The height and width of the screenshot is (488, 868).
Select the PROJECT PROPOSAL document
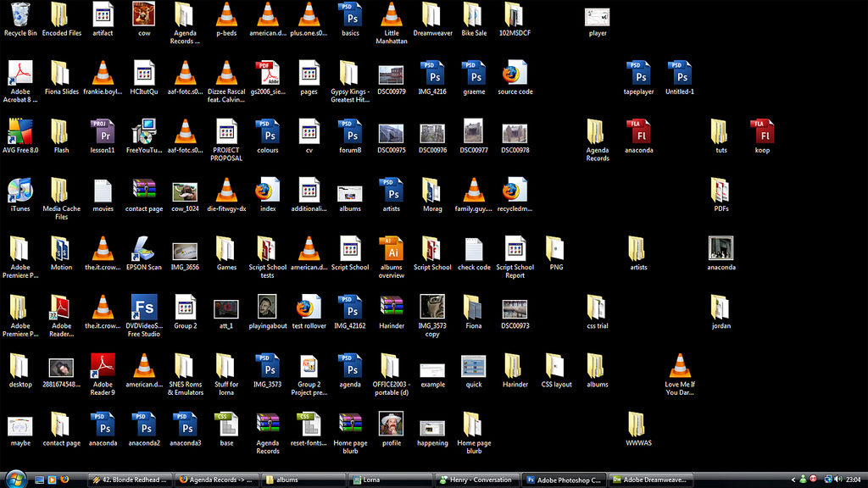pos(226,131)
